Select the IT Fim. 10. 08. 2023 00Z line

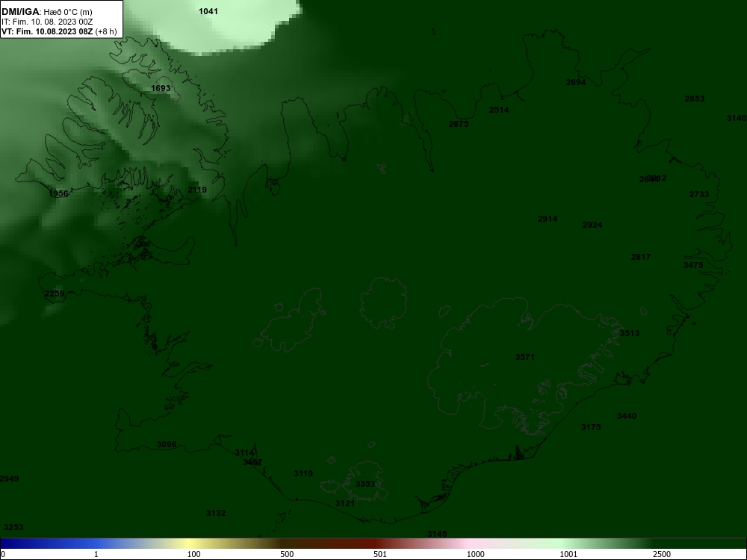[47, 22]
